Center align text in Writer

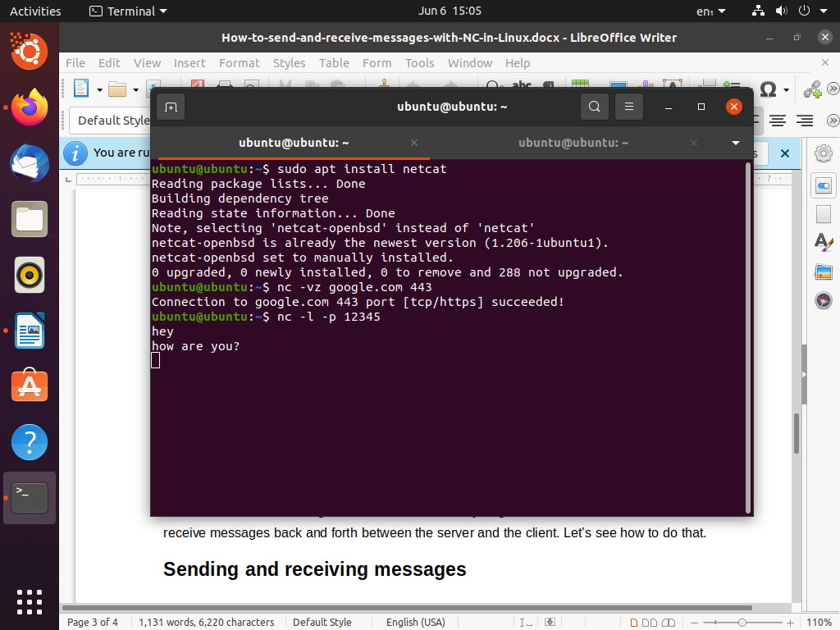(778, 121)
